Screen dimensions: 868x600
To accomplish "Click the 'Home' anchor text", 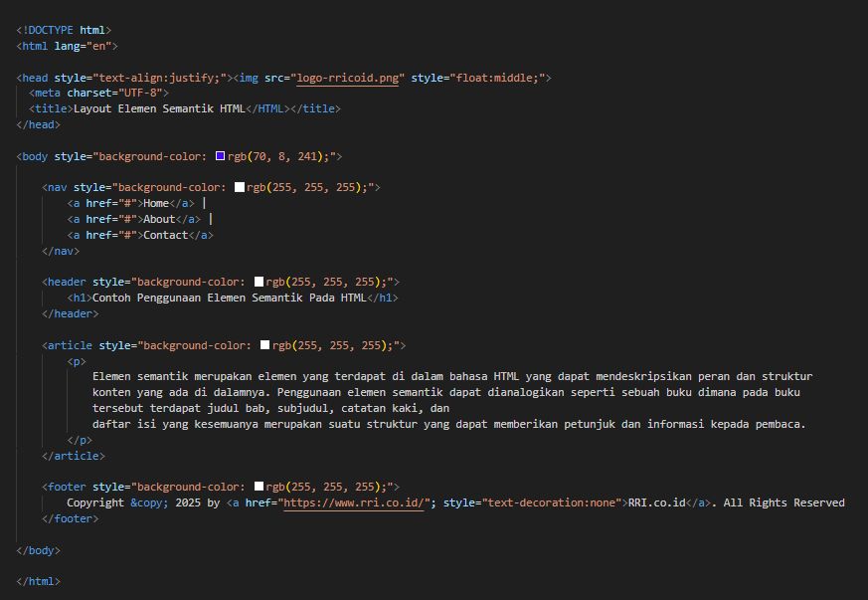I will [156, 203].
